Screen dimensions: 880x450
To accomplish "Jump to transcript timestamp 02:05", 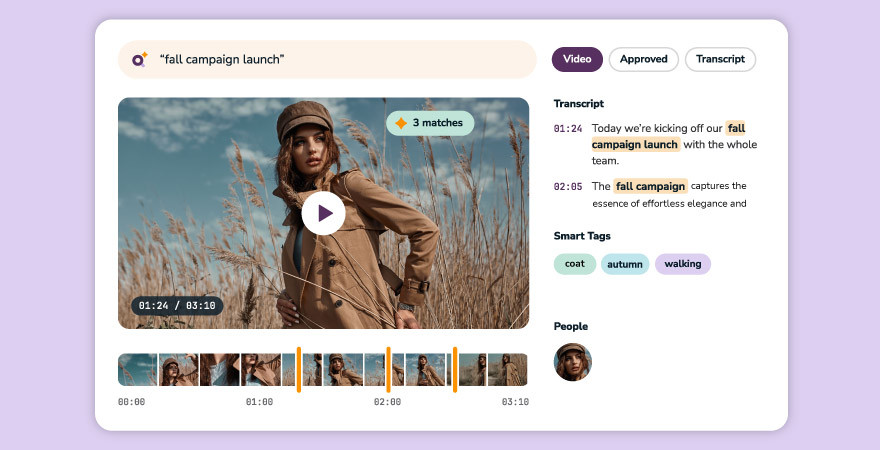I will tap(568, 186).
